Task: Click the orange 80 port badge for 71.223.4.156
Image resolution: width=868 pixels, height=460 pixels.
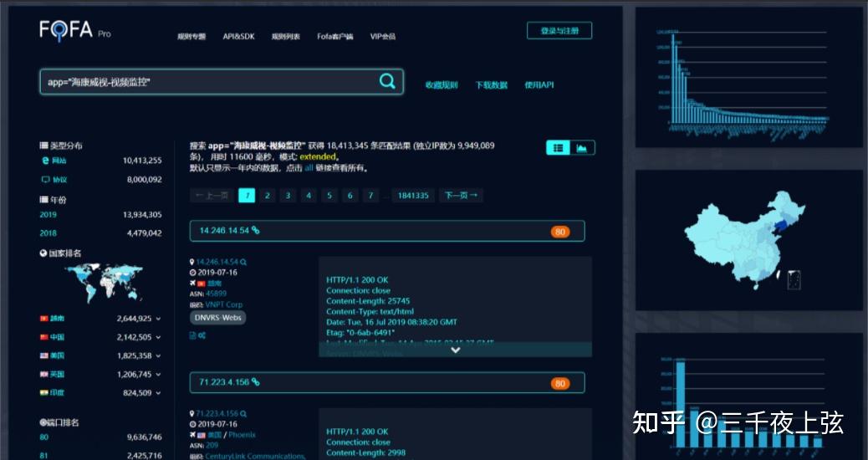Action: coord(560,383)
